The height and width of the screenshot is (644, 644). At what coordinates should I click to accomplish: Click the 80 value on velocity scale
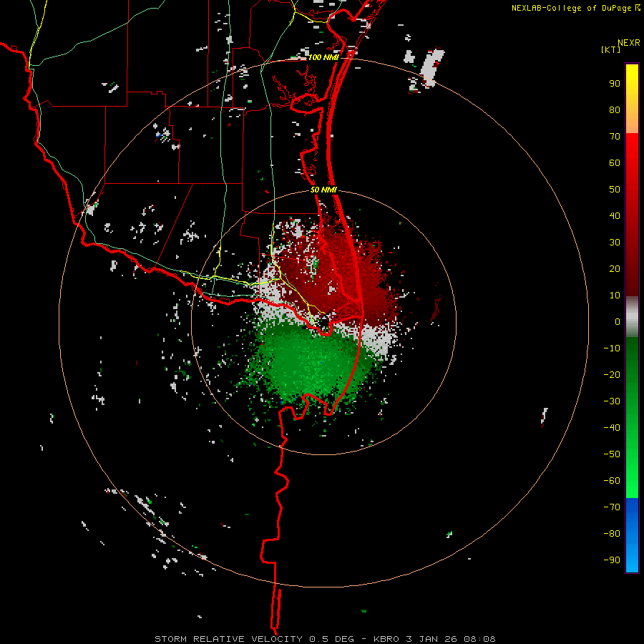pyautogui.click(x=615, y=110)
